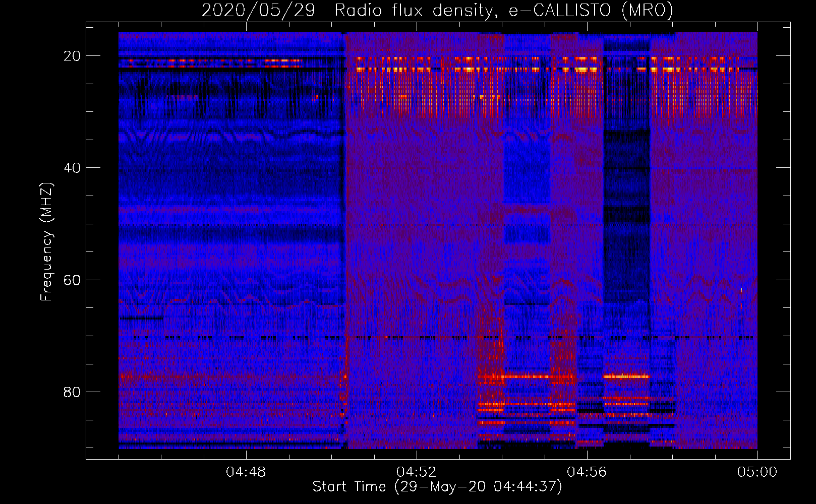Click the 05:00 time tick label
The height and width of the screenshot is (504, 816).
click(x=757, y=472)
